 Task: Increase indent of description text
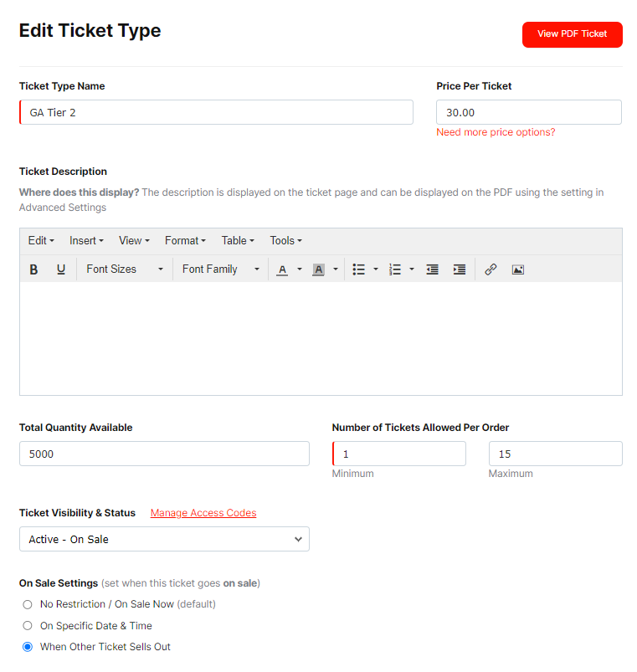pyautogui.click(x=459, y=269)
